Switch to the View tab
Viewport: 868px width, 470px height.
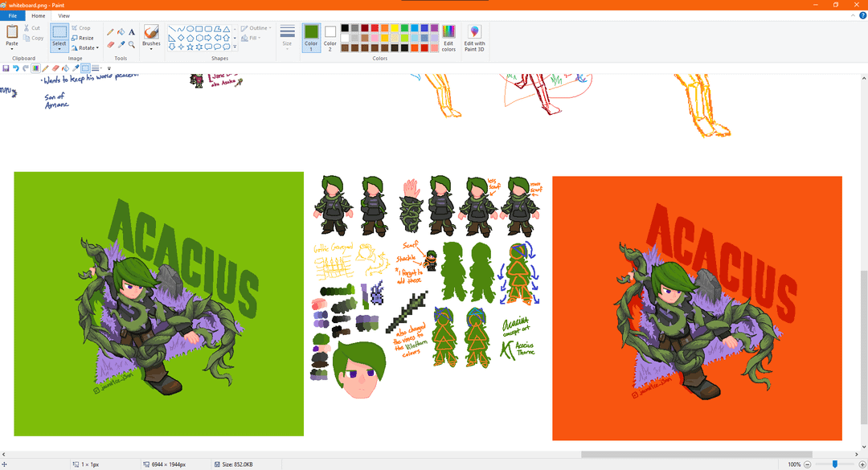(63, 15)
